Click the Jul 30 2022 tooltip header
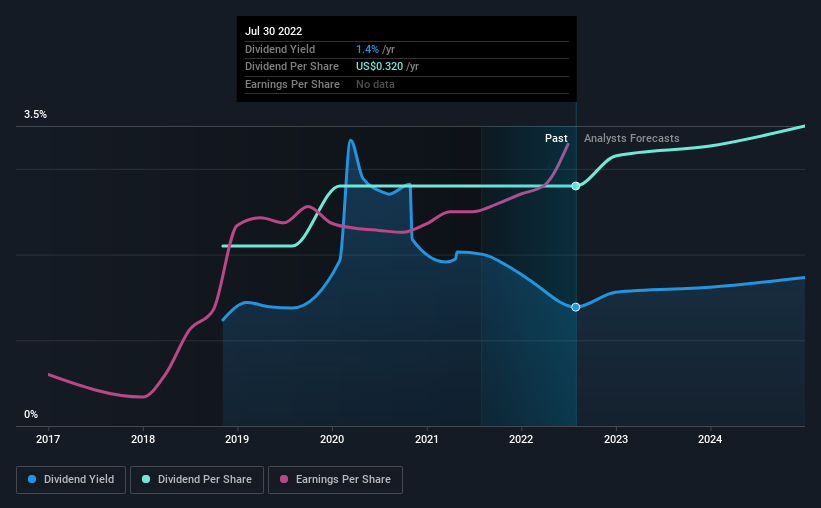Image resolution: width=821 pixels, height=508 pixels. (273, 31)
